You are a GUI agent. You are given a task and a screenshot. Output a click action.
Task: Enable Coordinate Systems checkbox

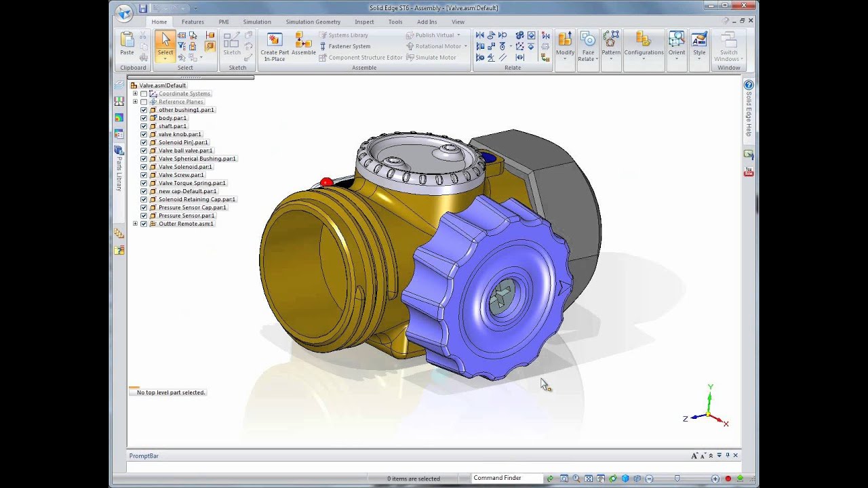(144, 94)
